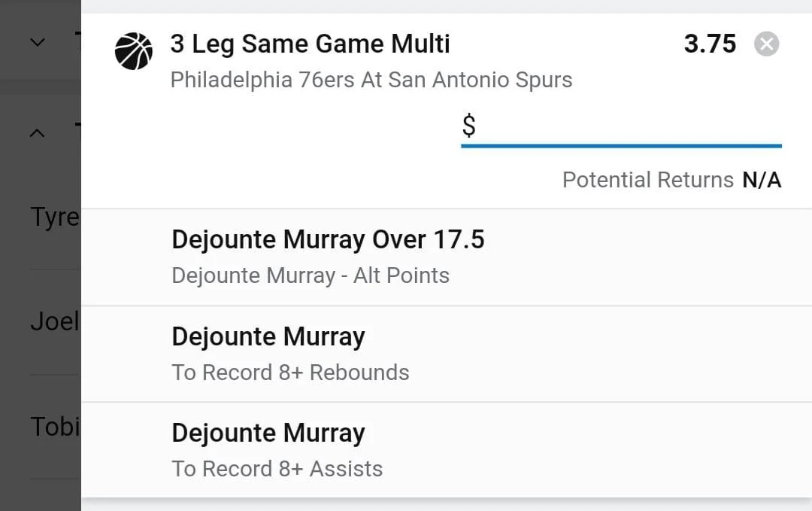The height and width of the screenshot is (511, 812).
Task: Click the Dejounte Murray - Alt Points label
Action: coord(310,275)
